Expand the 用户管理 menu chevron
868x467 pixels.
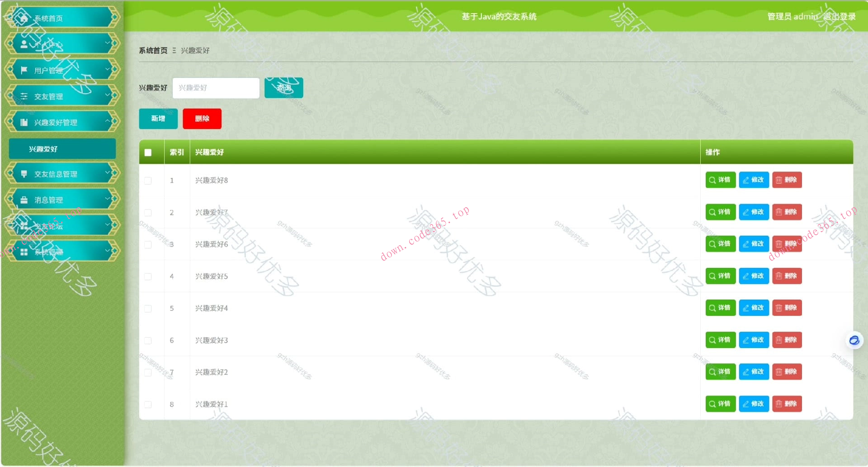click(108, 70)
